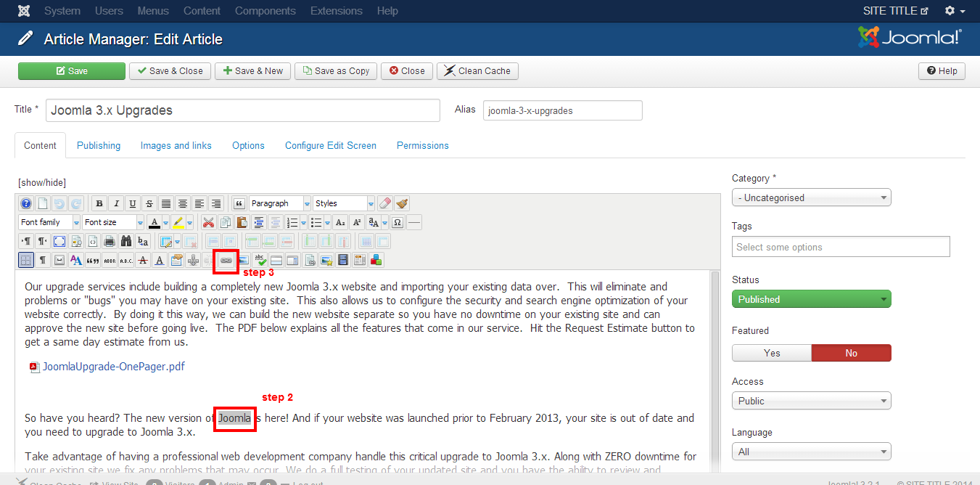Apply subscript formatting
This screenshot has height=485, width=980.
click(339, 222)
